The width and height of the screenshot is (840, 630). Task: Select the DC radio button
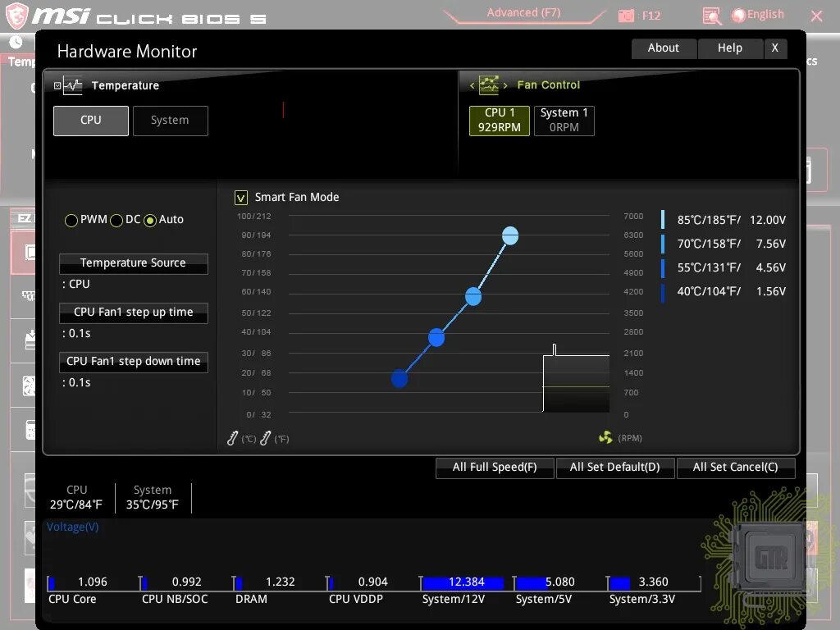[116, 220]
